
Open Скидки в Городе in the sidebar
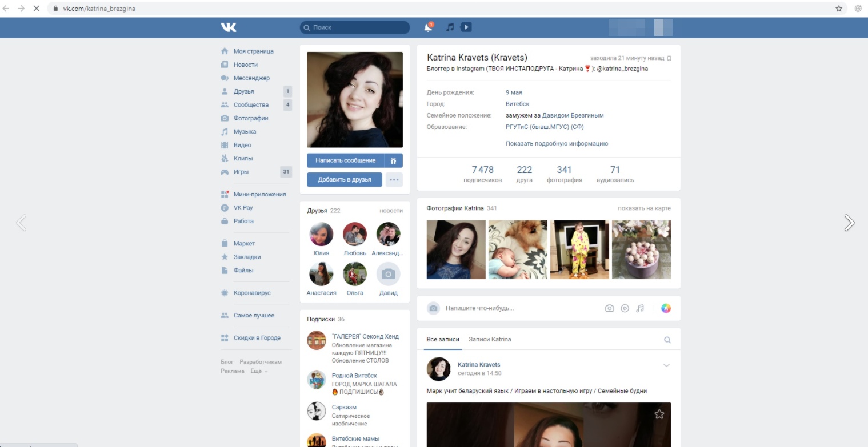pos(257,338)
